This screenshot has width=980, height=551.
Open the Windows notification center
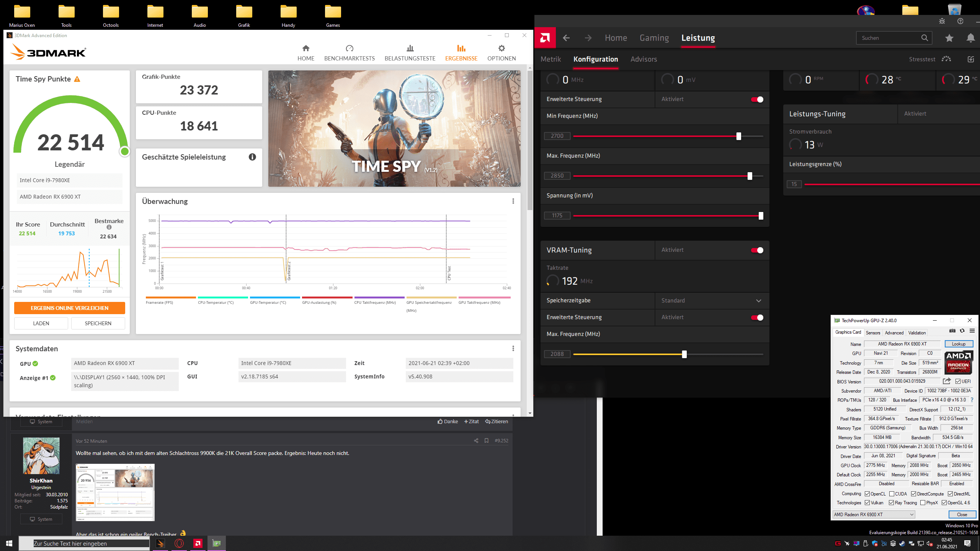tap(967, 543)
